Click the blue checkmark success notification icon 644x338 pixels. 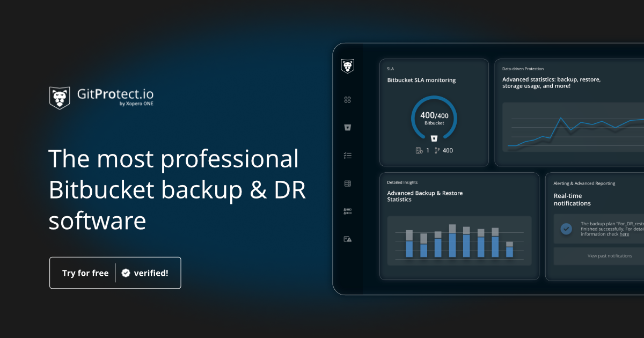566,229
